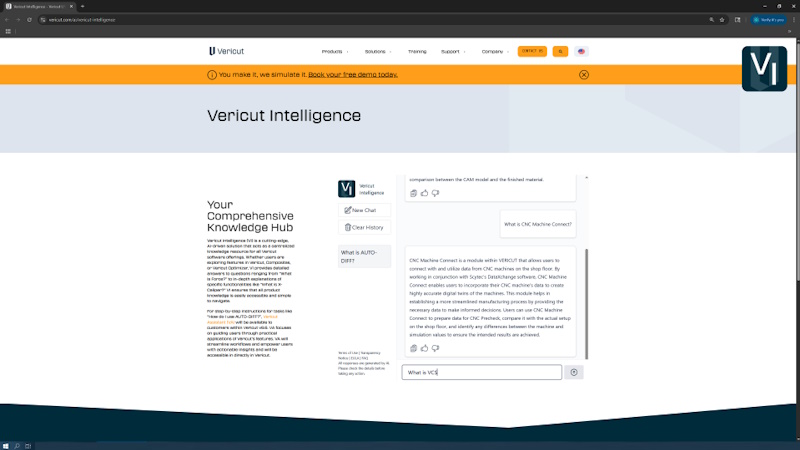Clear the chat history
800x450 pixels.
pos(364,228)
